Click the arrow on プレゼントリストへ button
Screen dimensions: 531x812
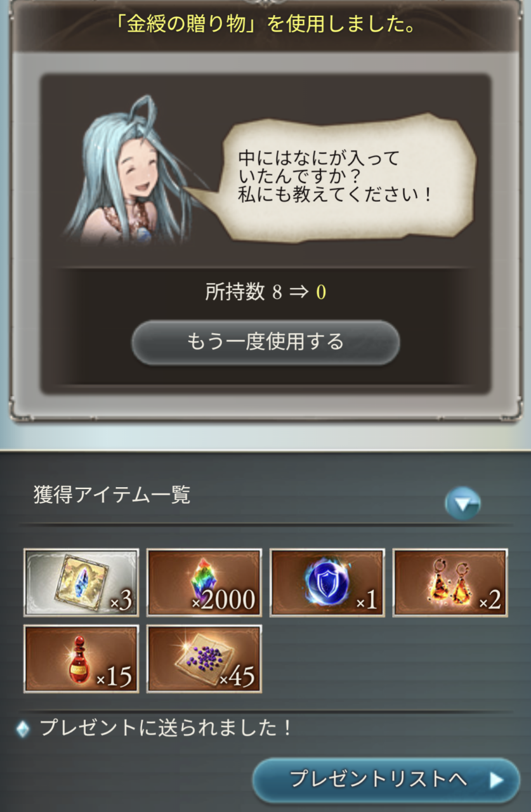[496, 780]
